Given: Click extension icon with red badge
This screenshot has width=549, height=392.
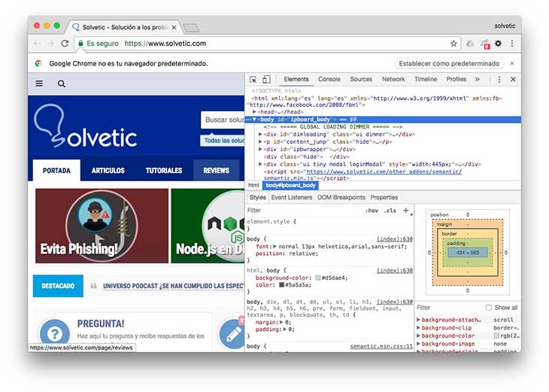Looking at the screenshot, I should coord(485,44).
